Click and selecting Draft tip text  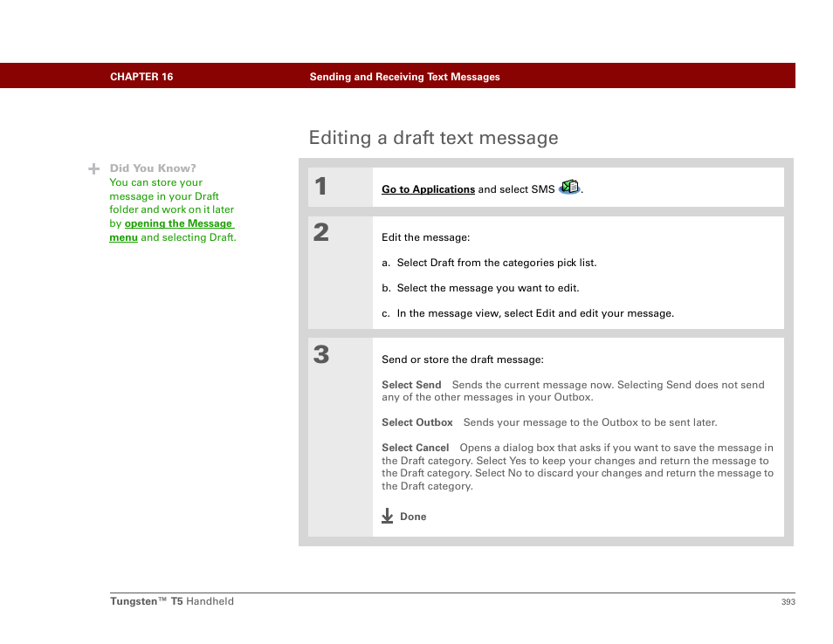click(x=188, y=238)
